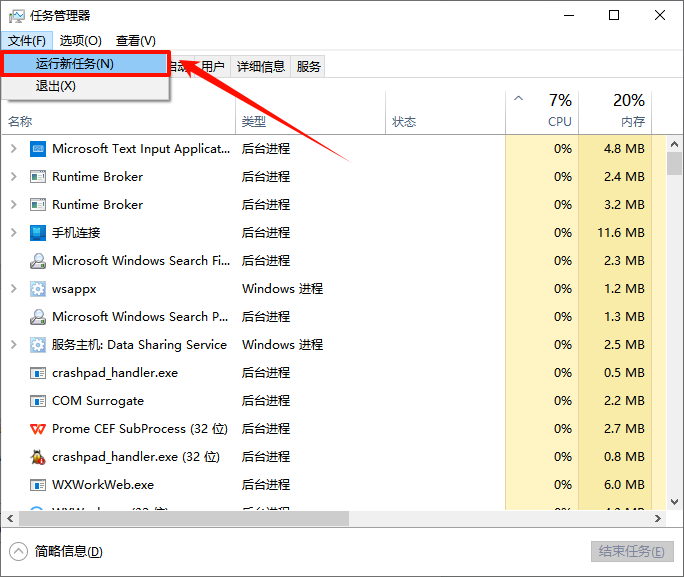Click the sort arrow above the CPU column
The height and width of the screenshot is (577, 684).
pos(518,98)
